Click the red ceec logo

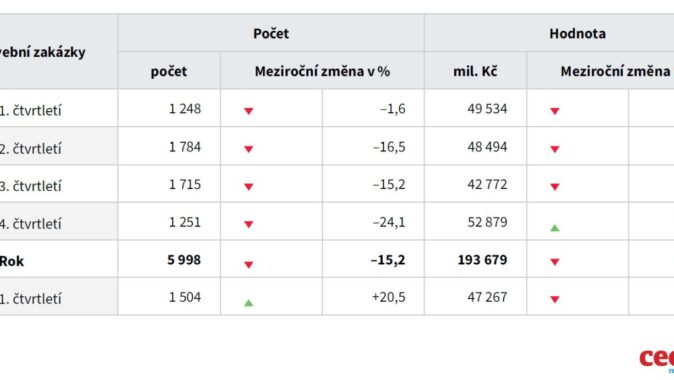pos(656,359)
